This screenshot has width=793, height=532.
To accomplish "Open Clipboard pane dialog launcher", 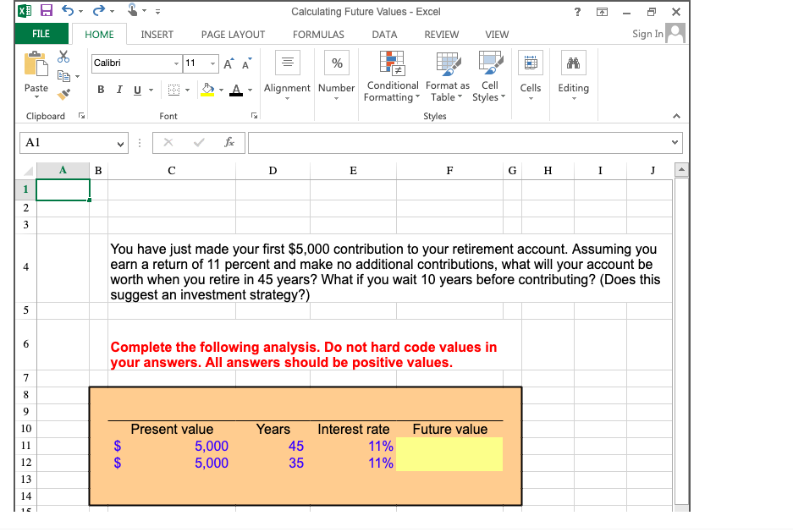I will [81, 116].
